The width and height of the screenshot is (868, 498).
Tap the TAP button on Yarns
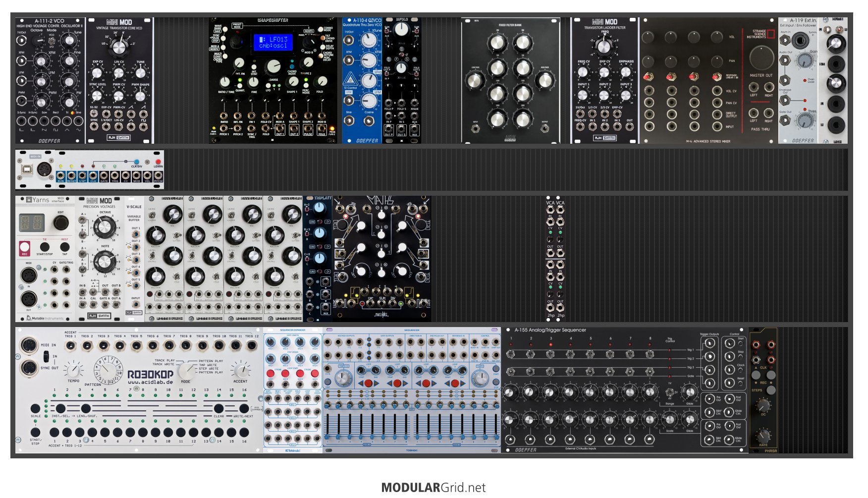64,247
